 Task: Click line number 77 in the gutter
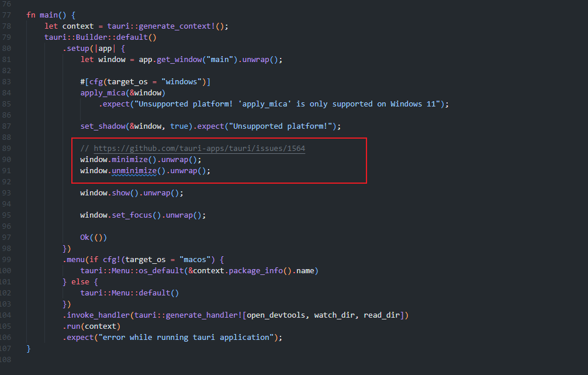tap(6, 15)
